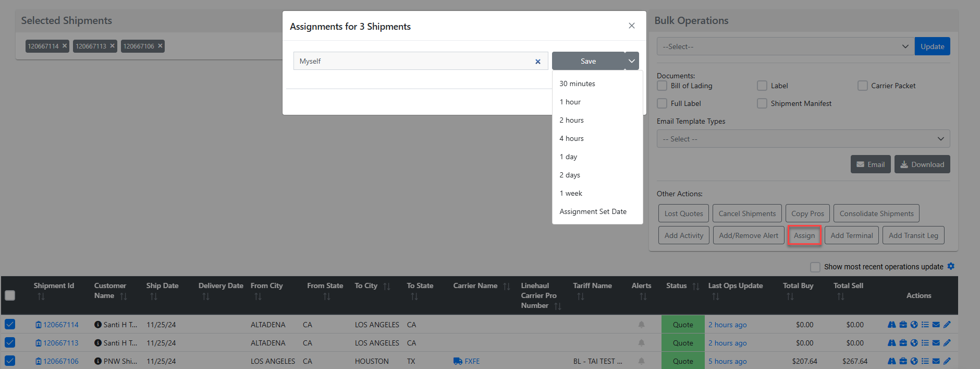Check the Full Label checkbox
This screenshot has height=369, width=980.
[x=662, y=103]
